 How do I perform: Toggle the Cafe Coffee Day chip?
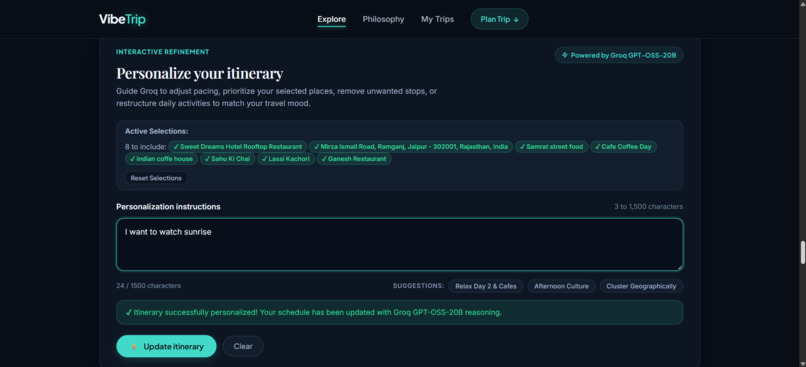[623, 146]
